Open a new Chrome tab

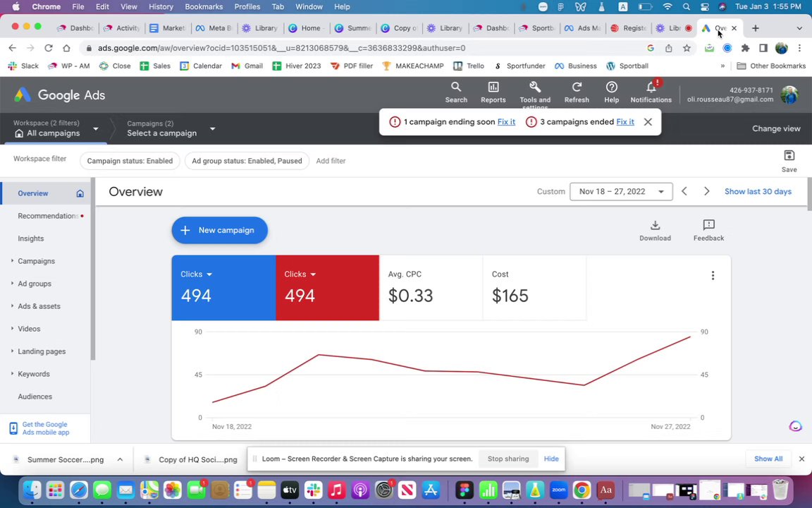point(755,28)
